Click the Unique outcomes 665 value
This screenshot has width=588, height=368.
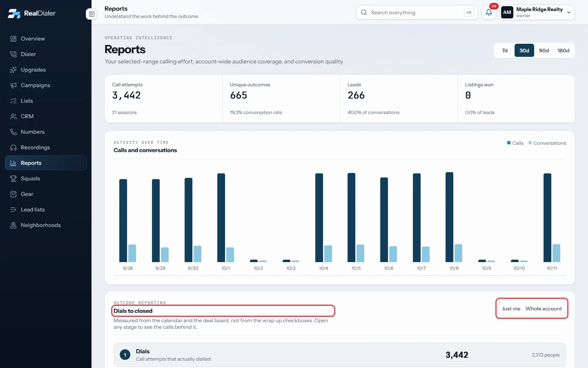tap(238, 96)
